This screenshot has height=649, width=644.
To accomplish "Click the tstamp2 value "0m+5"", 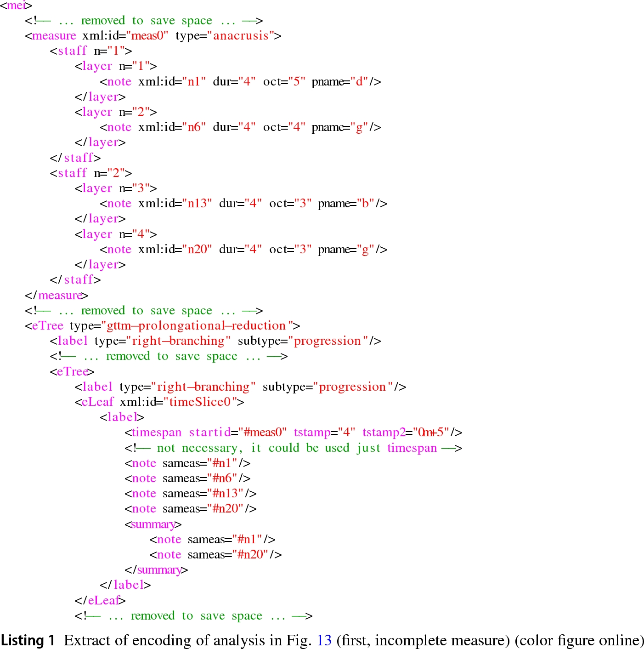I will pos(430,432).
